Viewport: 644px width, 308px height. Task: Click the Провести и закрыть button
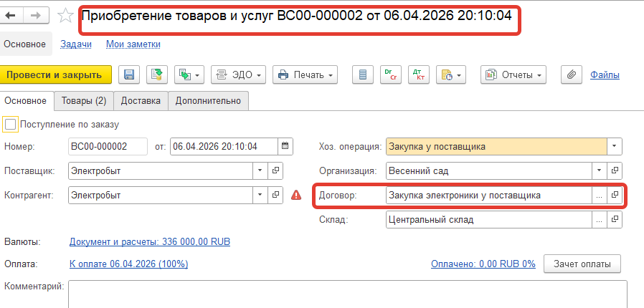pyautogui.click(x=56, y=74)
